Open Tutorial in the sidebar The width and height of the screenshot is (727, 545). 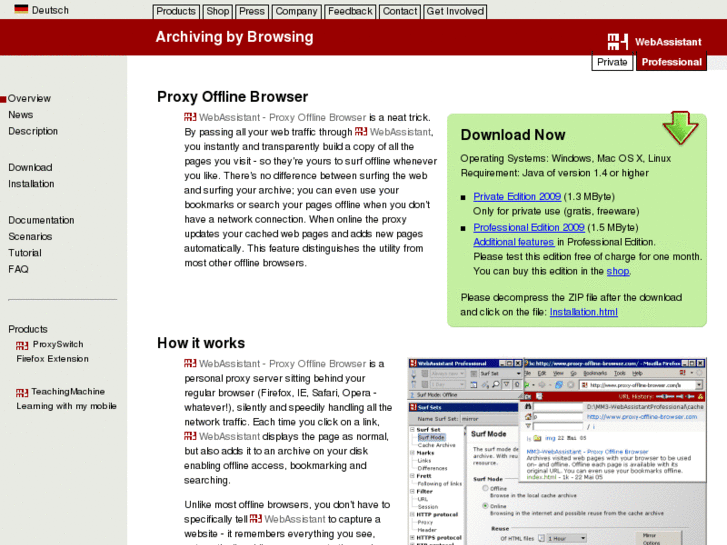coord(25,253)
